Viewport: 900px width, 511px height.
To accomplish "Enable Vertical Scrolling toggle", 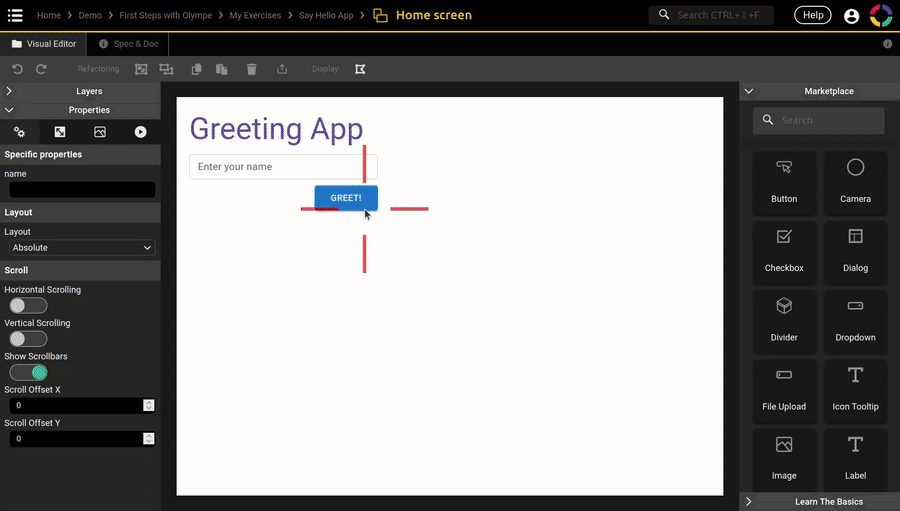I will click(x=28, y=339).
